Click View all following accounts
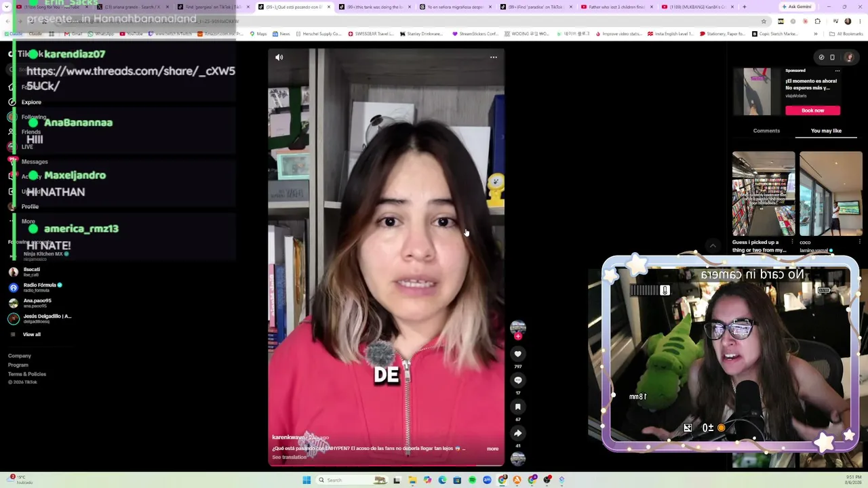Screen dimensions: 868x488 pyautogui.click(x=26, y=334)
